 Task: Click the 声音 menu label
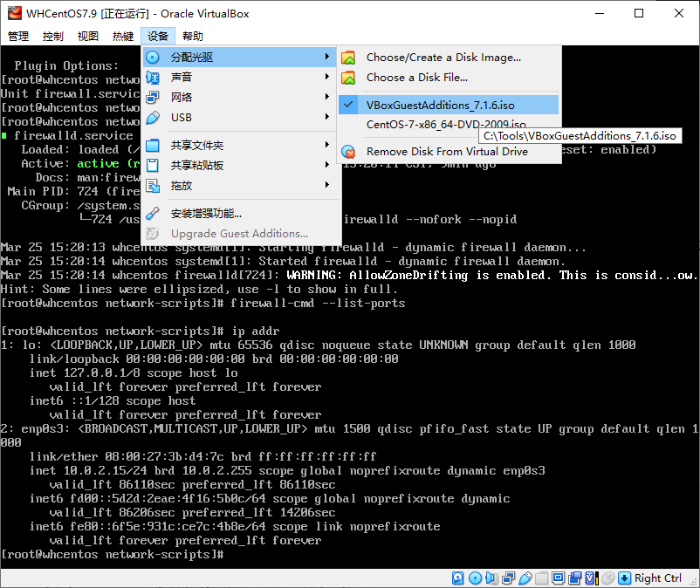click(x=182, y=77)
